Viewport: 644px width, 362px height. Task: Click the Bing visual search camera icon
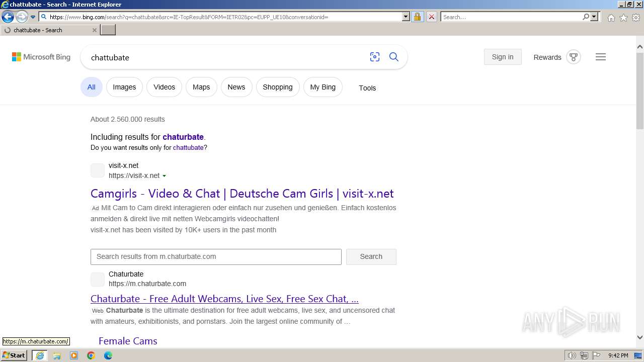[374, 57]
